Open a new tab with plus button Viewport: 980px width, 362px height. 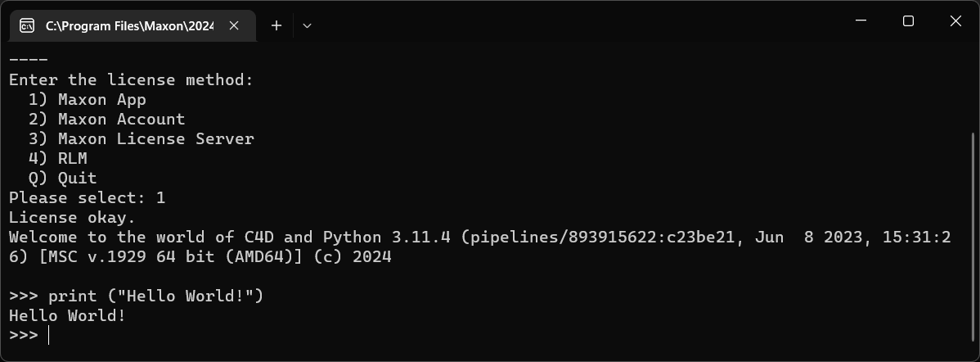point(276,25)
